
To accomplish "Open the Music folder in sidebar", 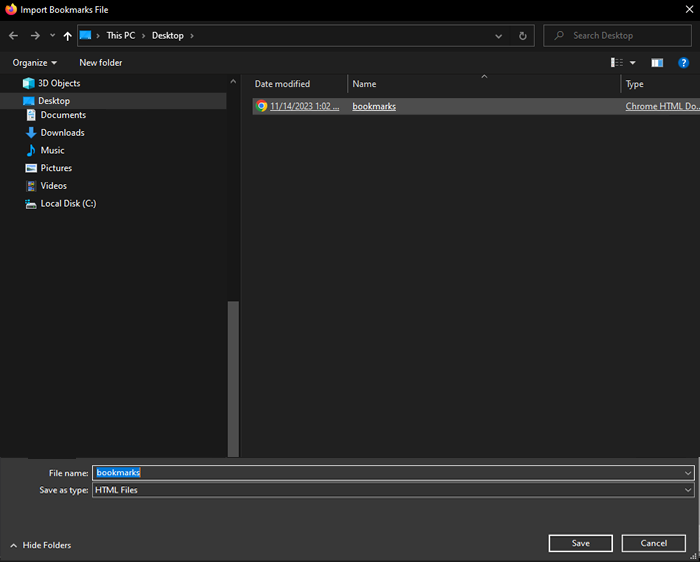I will (x=52, y=150).
